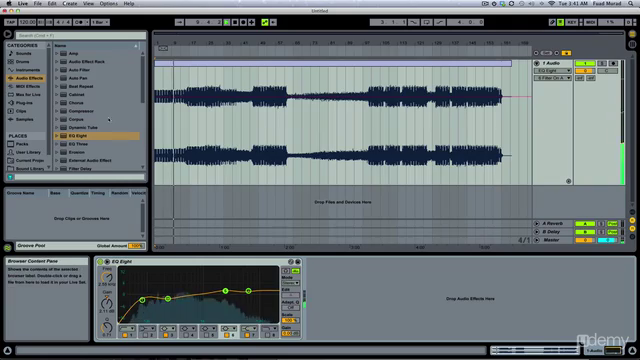
Task: Expand the Amp device folder
Action: click(57, 53)
